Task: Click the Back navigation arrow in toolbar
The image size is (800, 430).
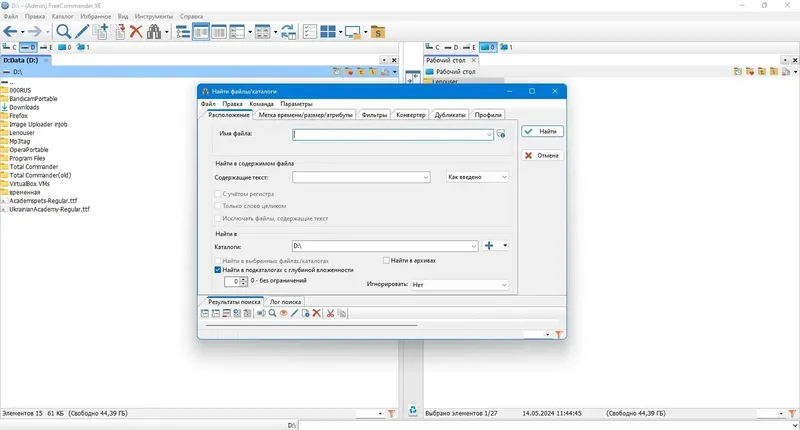Action: click(10, 32)
